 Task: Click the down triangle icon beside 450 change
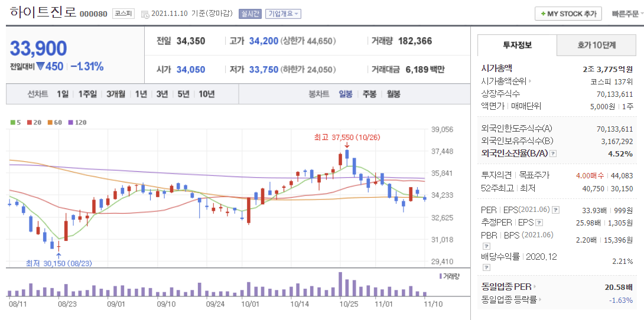40,66
